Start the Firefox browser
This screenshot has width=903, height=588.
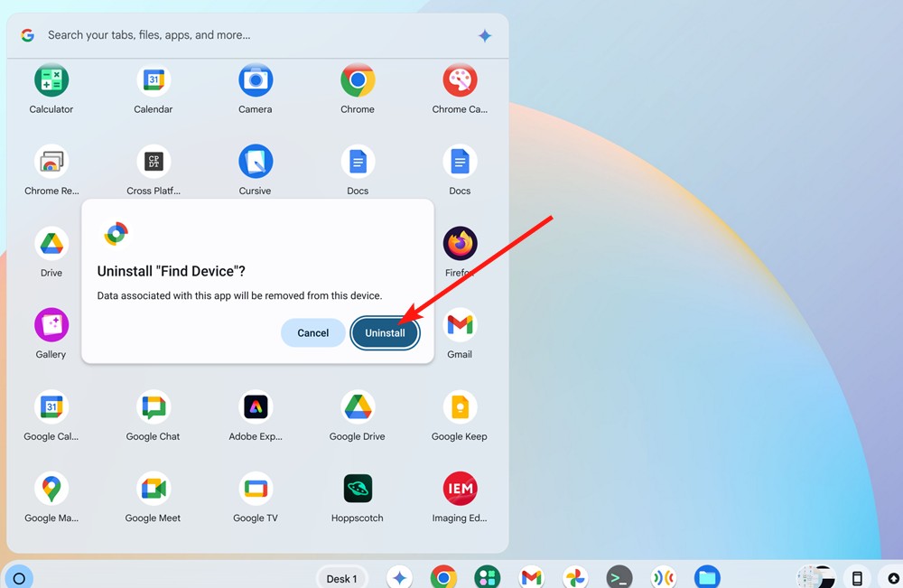[x=460, y=244]
